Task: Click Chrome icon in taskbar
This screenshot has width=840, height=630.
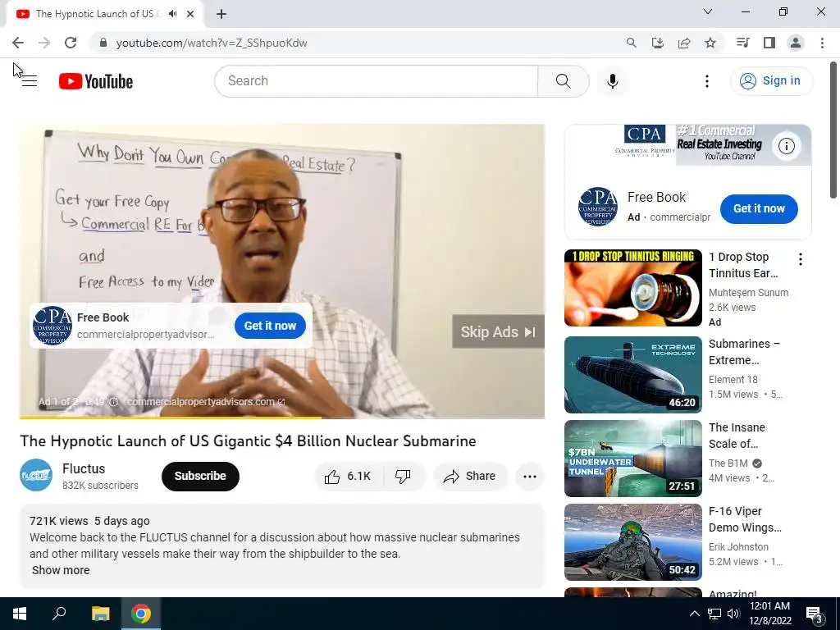Action: tap(141, 614)
